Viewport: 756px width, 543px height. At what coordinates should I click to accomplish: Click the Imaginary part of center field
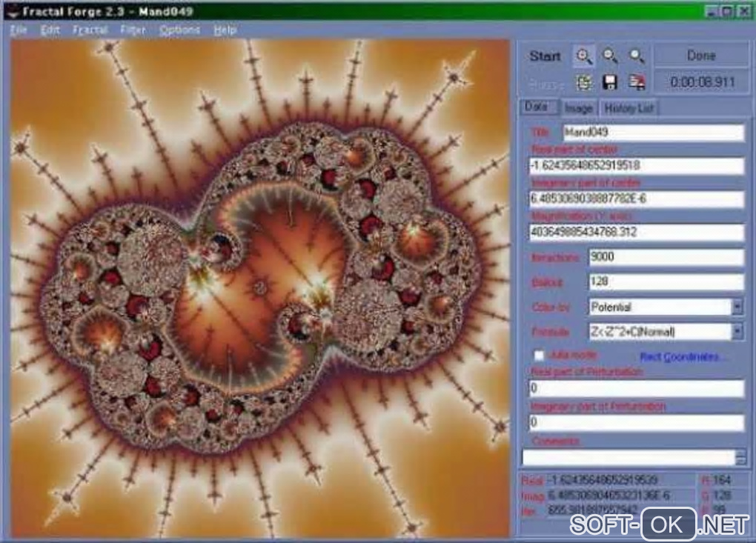pos(636,199)
